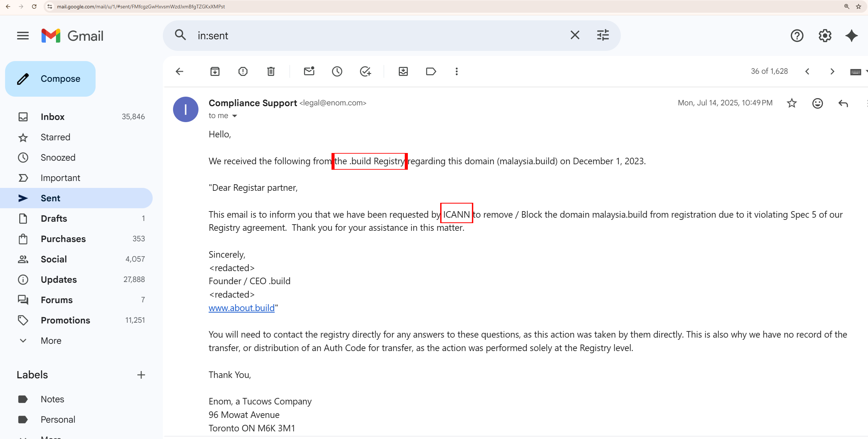The height and width of the screenshot is (439, 868).
Task: Snooze this email with clock icon
Action: point(337,71)
